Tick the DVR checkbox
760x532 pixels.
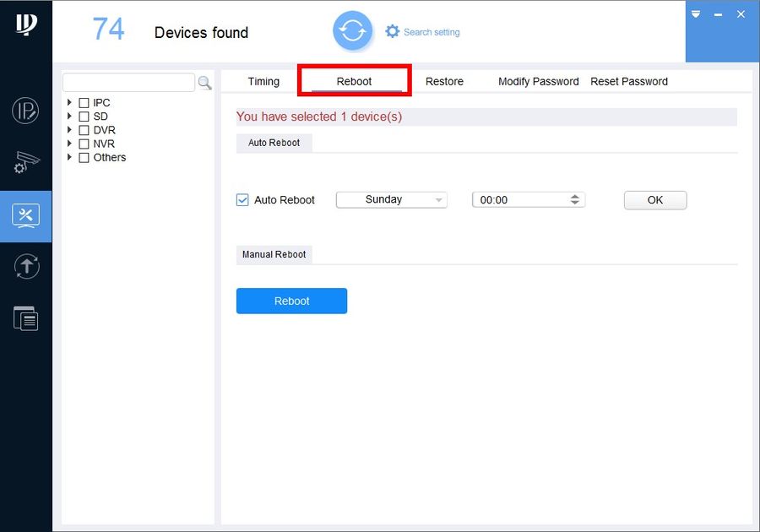(x=84, y=130)
